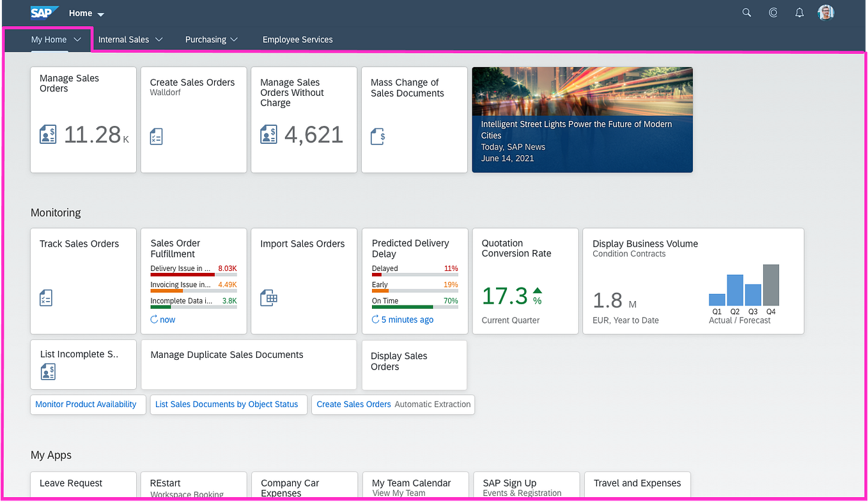Viewport: 868px width, 503px height.
Task: Open search with the magnifying glass icon
Action: click(x=747, y=12)
